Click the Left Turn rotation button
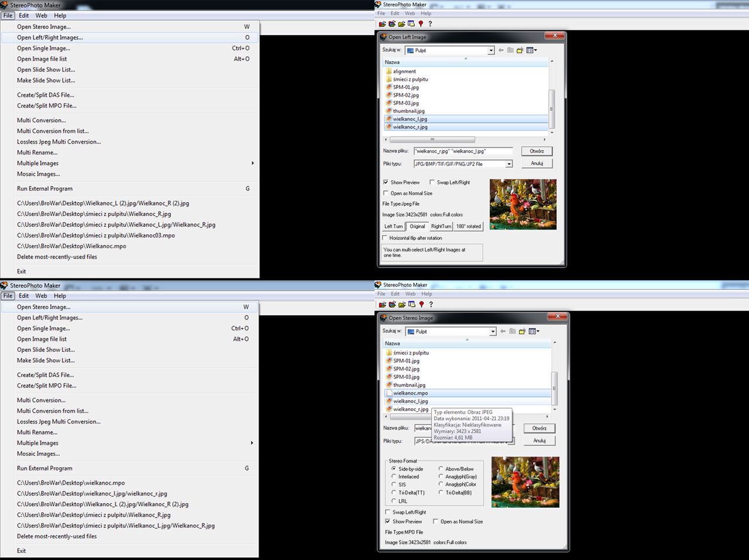 (393, 226)
